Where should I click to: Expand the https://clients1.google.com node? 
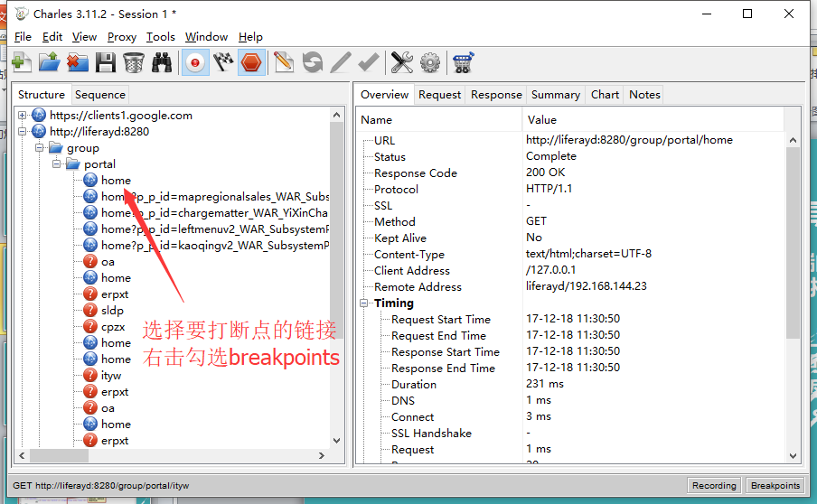point(22,115)
